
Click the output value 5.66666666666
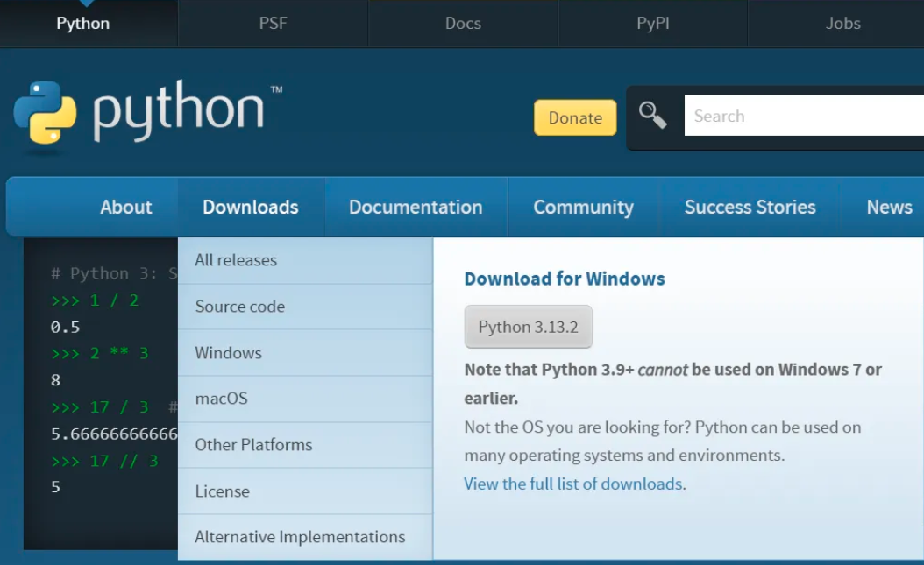(x=114, y=434)
